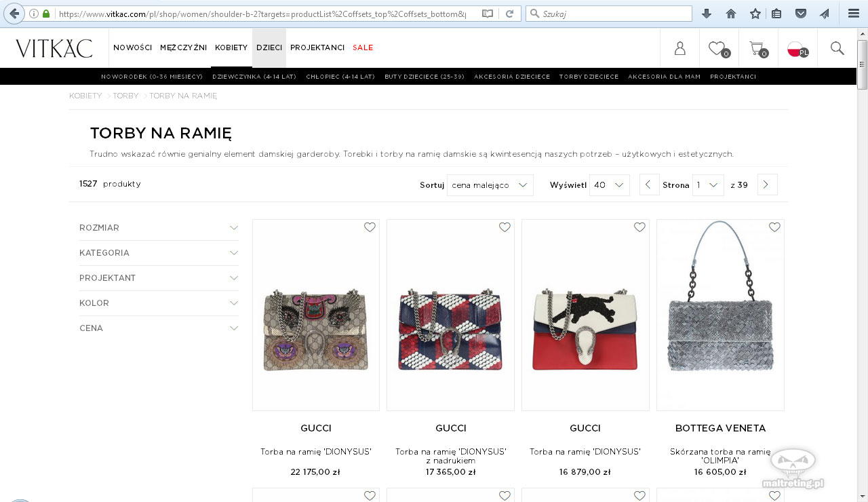Click the paper plane send icon in toolbar

pyautogui.click(x=825, y=14)
